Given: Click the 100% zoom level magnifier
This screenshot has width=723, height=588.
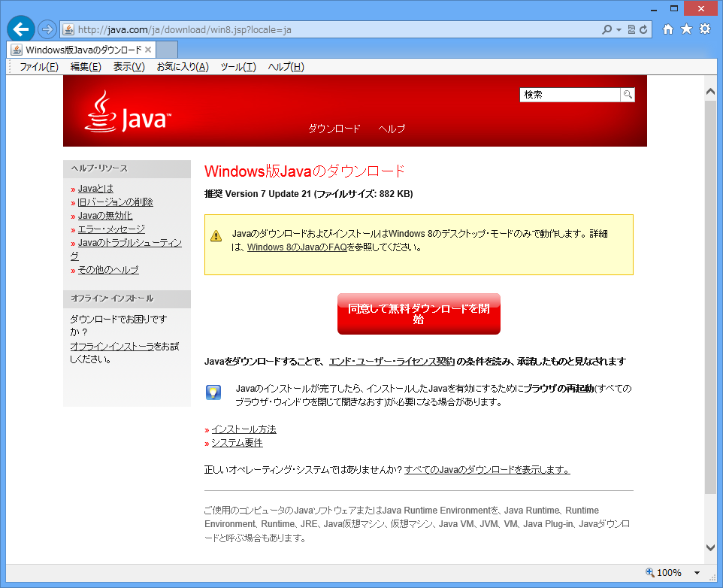Looking at the screenshot, I should click(x=650, y=572).
